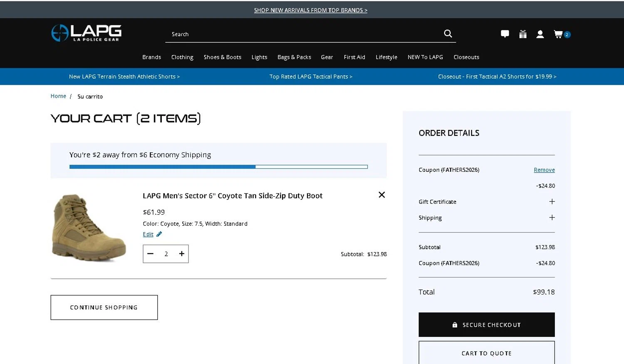Remove the FATHERS2026 coupon
The height and width of the screenshot is (364, 624).
(544, 170)
